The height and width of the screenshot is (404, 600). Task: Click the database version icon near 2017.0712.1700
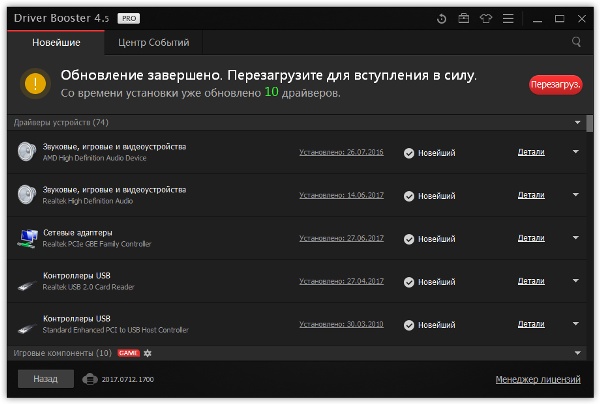90,379
